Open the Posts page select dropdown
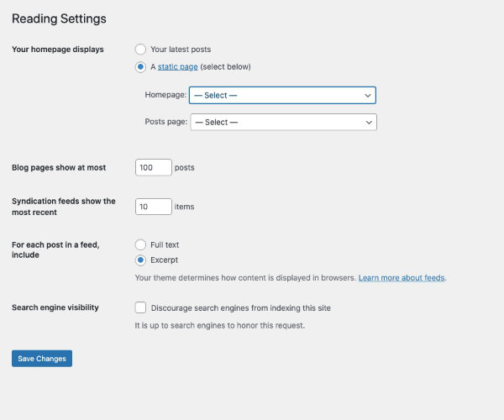This screenshot has width=504, height=420. click(x=284, y=122)
